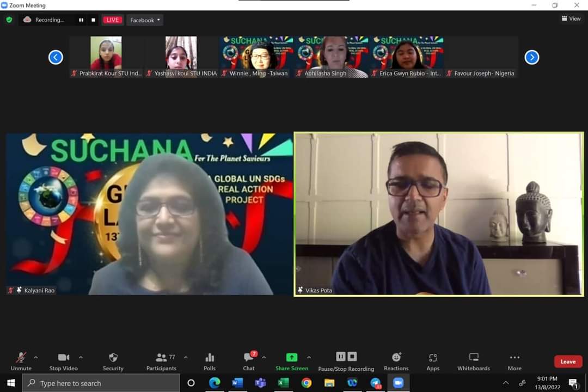This screenshot has width=588, height=392.
Task: Open the View layout menu
Action: point(571,19)
